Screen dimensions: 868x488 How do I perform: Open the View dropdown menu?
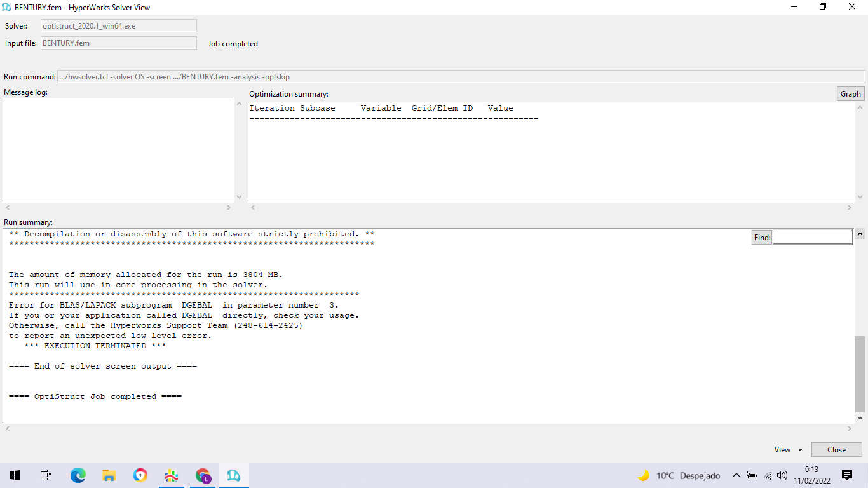[x=788, y=450]
